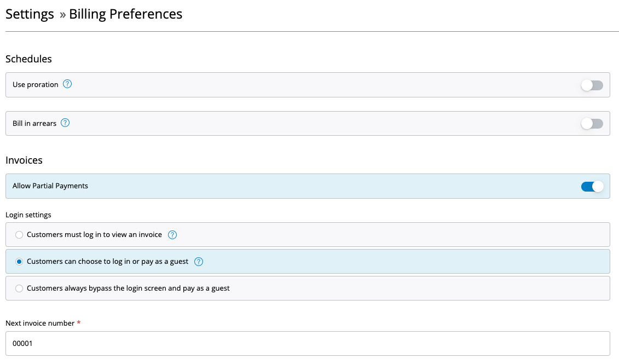Open the Use proration help tooltip
Image resolution: width=619 pixels, height=364 pixels.
coord(67,84)
